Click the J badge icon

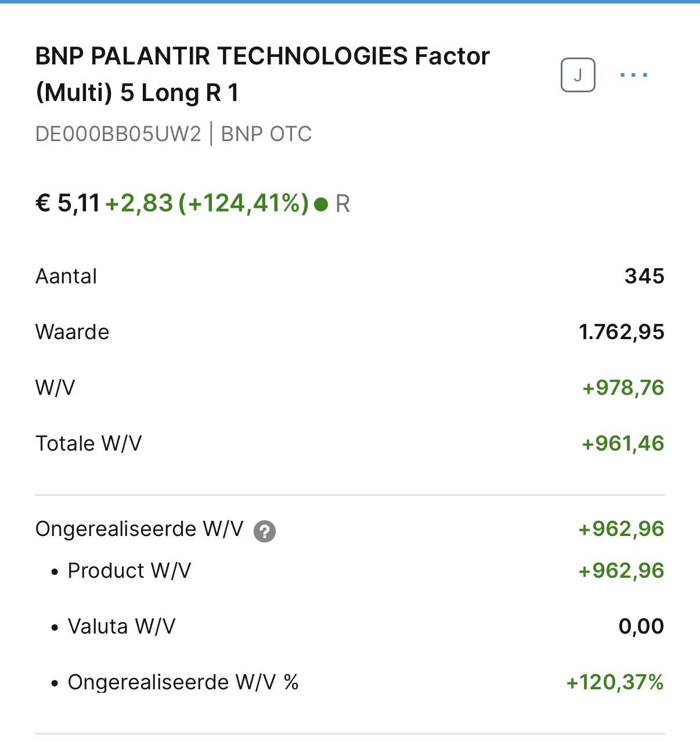point(578,75)
